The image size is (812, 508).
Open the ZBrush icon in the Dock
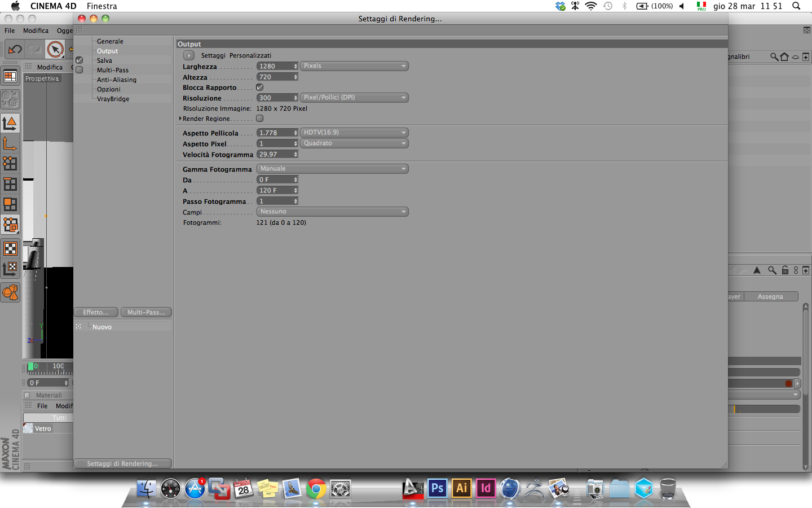[x=533, y=489]
